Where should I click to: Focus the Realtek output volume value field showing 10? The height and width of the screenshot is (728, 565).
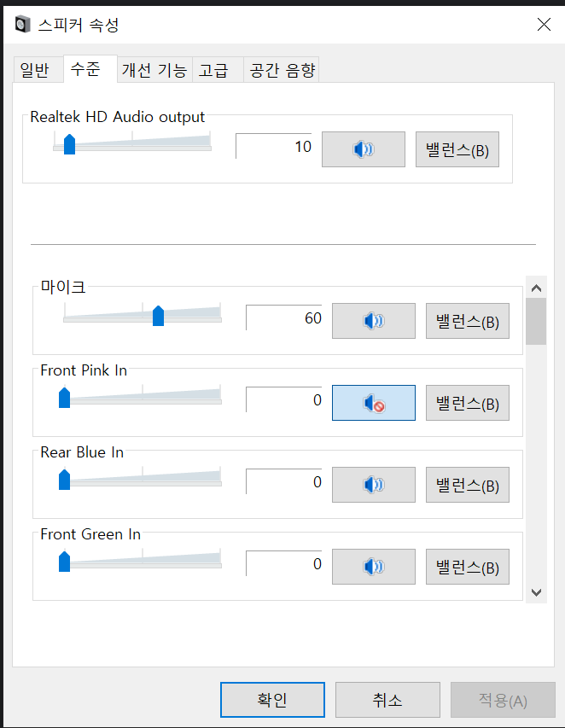[273, 146]
